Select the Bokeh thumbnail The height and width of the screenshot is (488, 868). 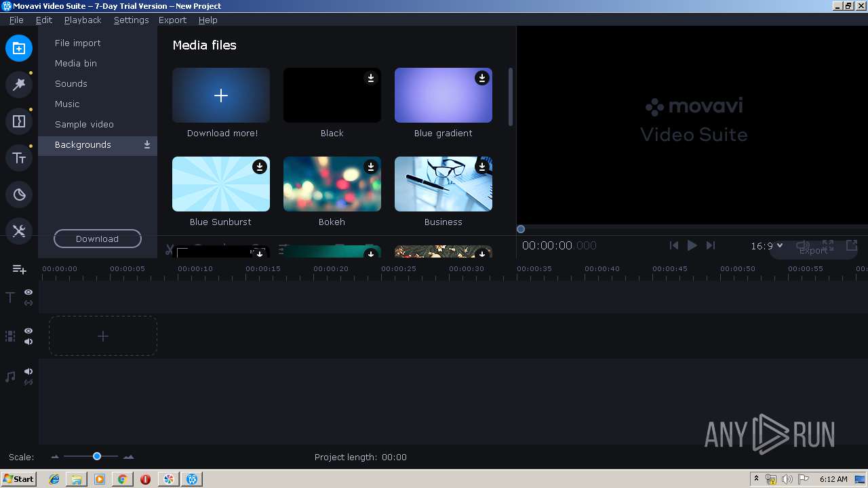click(x=332, y=184)
